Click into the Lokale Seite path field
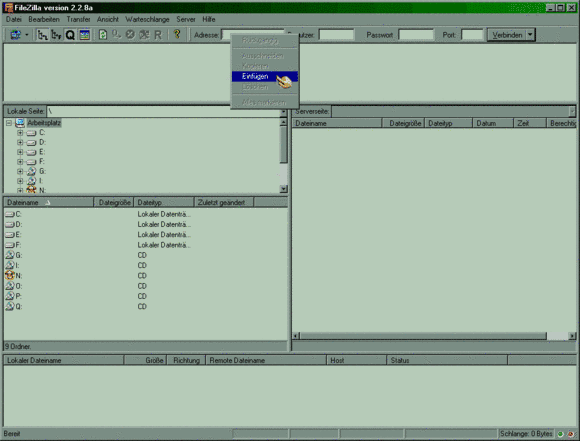This screenshot has height=441, width=580. click(163, 111)
